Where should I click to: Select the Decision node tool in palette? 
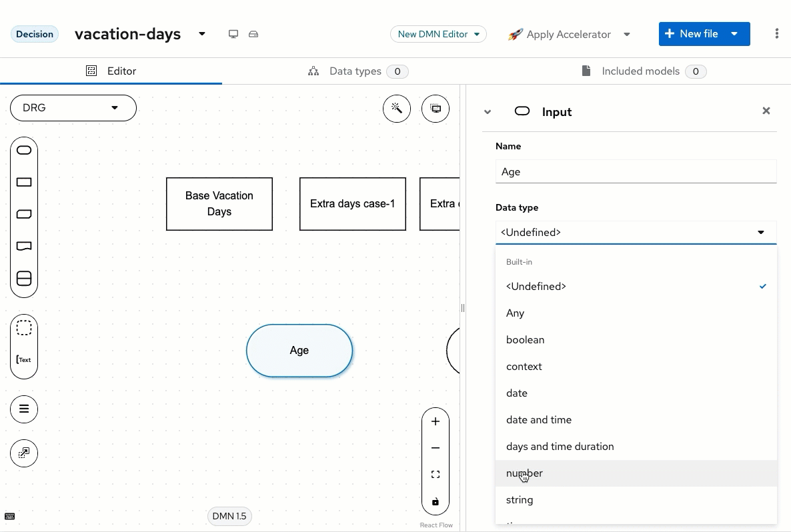24,182
